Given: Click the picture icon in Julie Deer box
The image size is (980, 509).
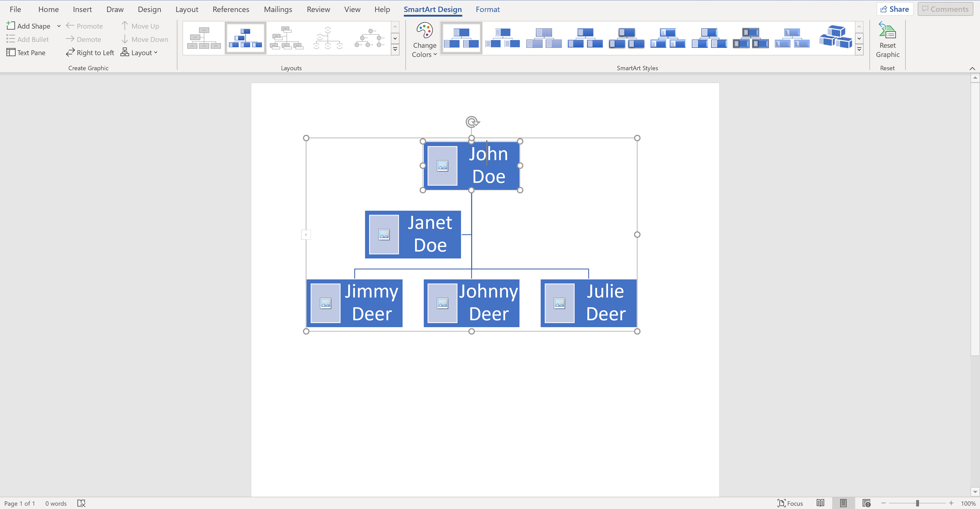Looking at the screenshot, I should click(x=559, y=303).
